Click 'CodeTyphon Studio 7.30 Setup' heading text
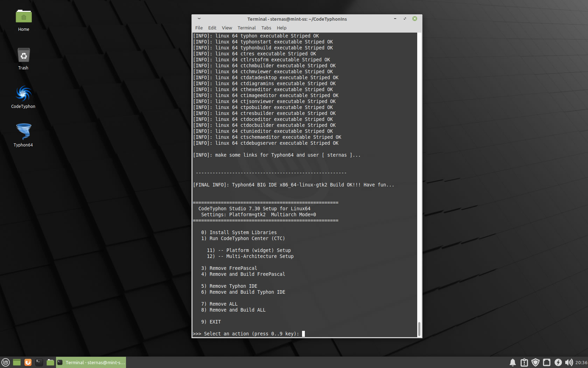The image size is (588, 368). 254,209
